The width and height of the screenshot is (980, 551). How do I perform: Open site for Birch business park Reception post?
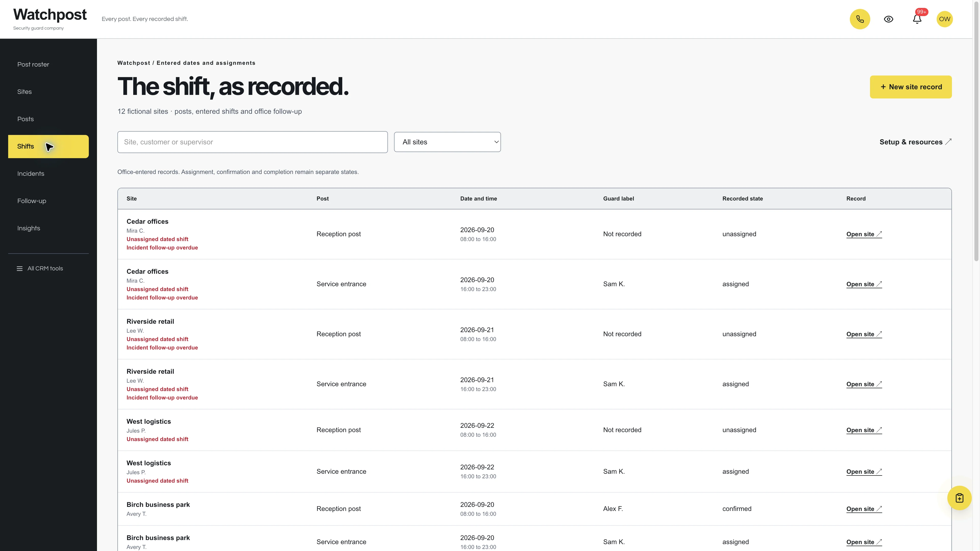click(x=864, y=509)
